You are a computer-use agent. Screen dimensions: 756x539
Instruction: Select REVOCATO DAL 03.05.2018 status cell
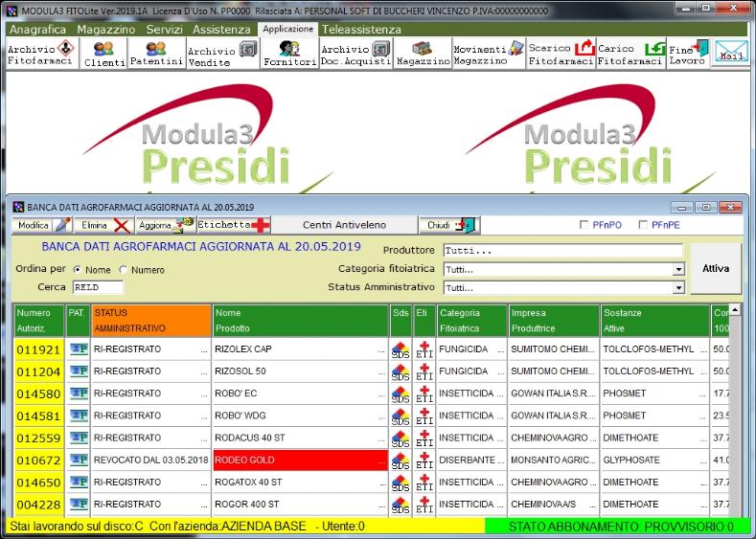click(x=150, y=460)
